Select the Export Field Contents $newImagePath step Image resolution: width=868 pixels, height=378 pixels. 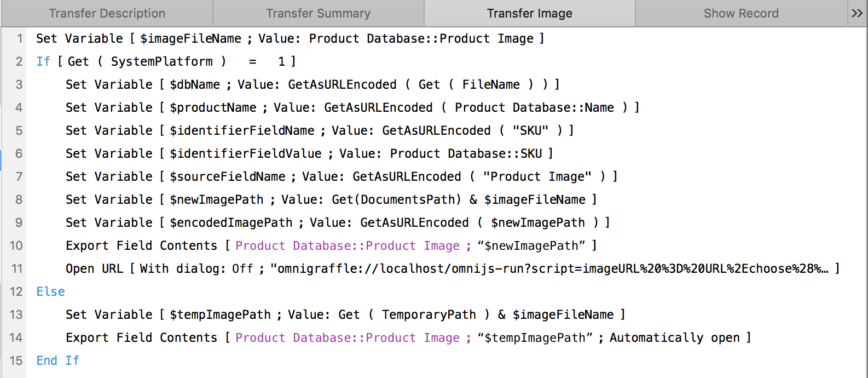331,246
